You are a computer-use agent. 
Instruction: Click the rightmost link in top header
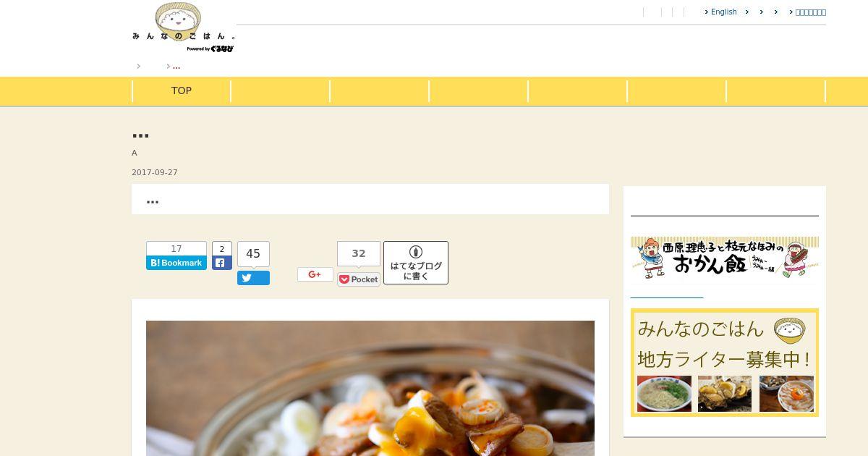click(810, 12)
